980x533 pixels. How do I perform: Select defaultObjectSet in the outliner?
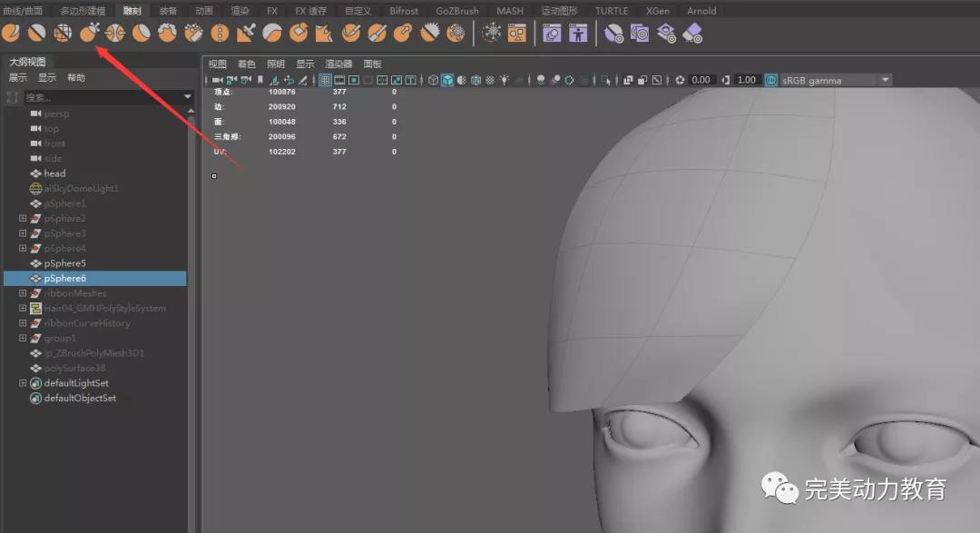pos(80,398)
